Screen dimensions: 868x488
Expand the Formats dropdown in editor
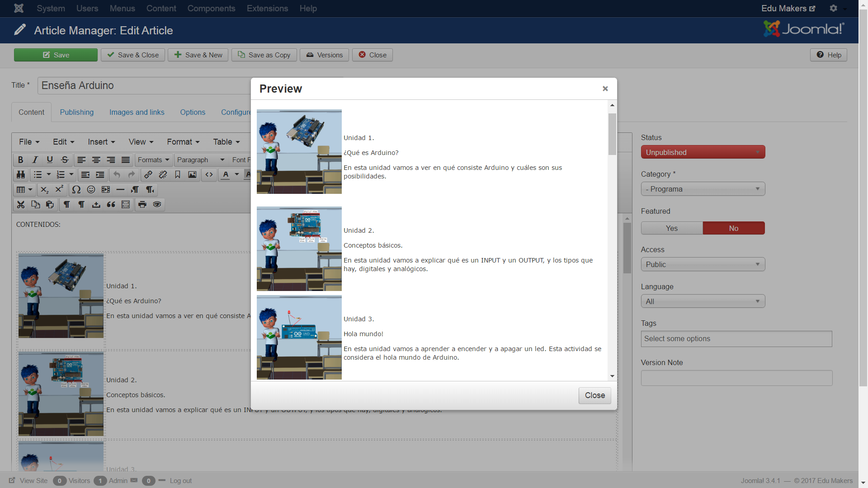[153, 160]
